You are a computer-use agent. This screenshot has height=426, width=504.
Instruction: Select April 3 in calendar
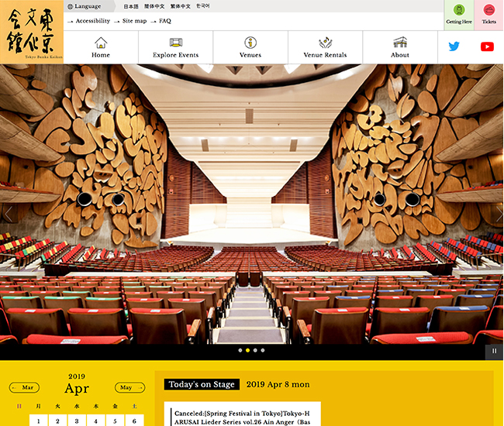click(x=77, y=421)
